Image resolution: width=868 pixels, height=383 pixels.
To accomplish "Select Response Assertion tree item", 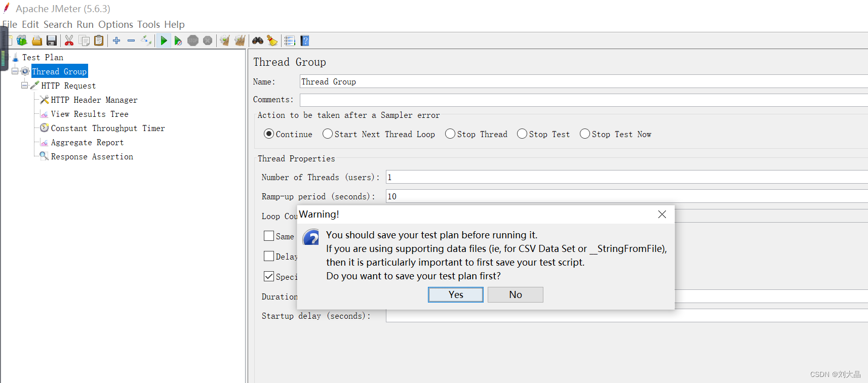I will click(92, 156).
